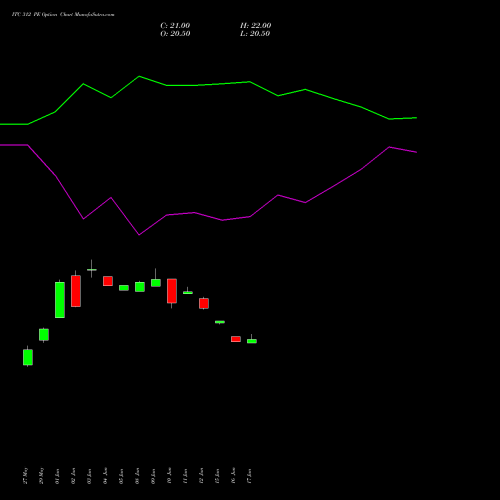Select the 08 Jun date label
Screen dimensions: 500x500
click(138, 476)
